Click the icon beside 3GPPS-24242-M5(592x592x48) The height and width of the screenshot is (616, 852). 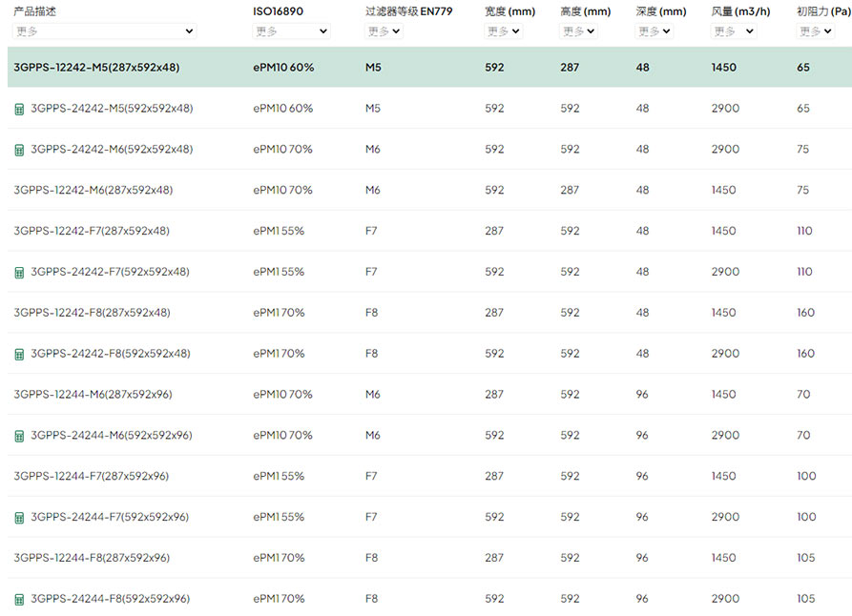coord(19,109)
